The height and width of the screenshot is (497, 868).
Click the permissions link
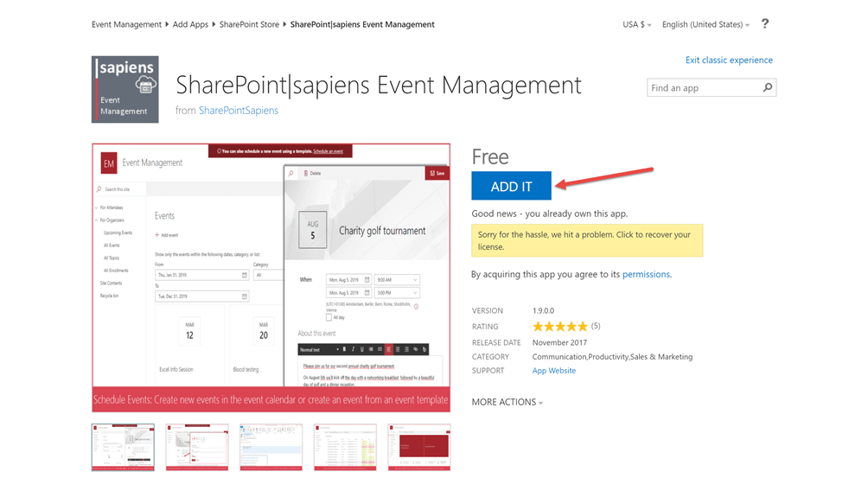646,274
